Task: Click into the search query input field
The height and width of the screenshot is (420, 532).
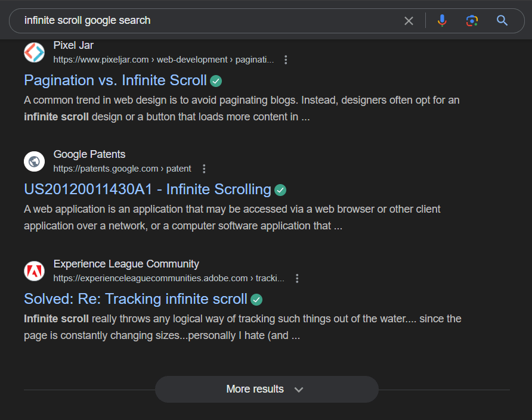Action: tap(209, 21)
